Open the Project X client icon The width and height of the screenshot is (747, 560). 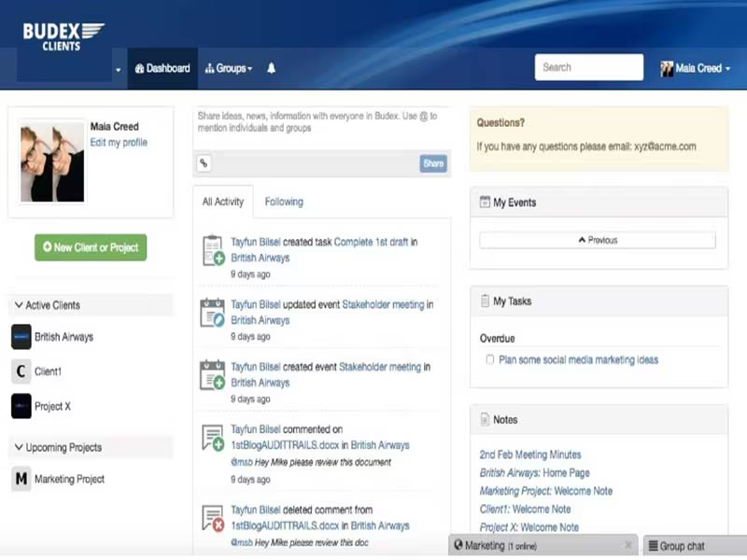pos(21,406)
